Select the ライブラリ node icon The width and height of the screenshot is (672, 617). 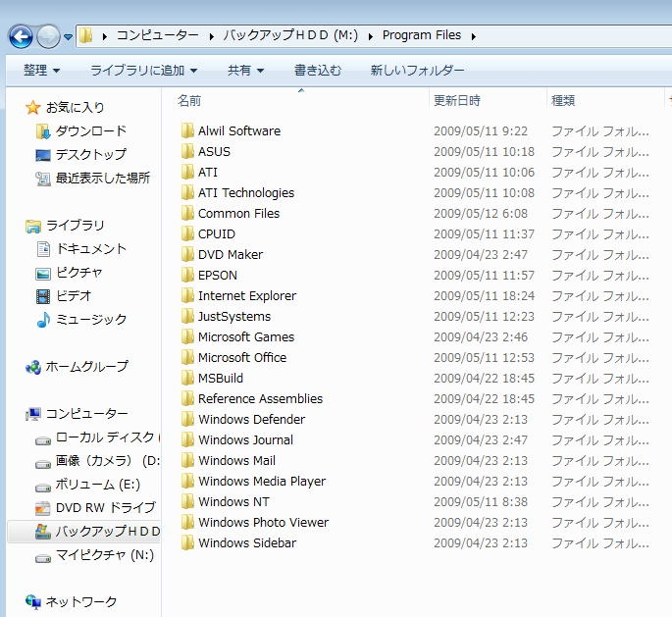pos(33,226)
